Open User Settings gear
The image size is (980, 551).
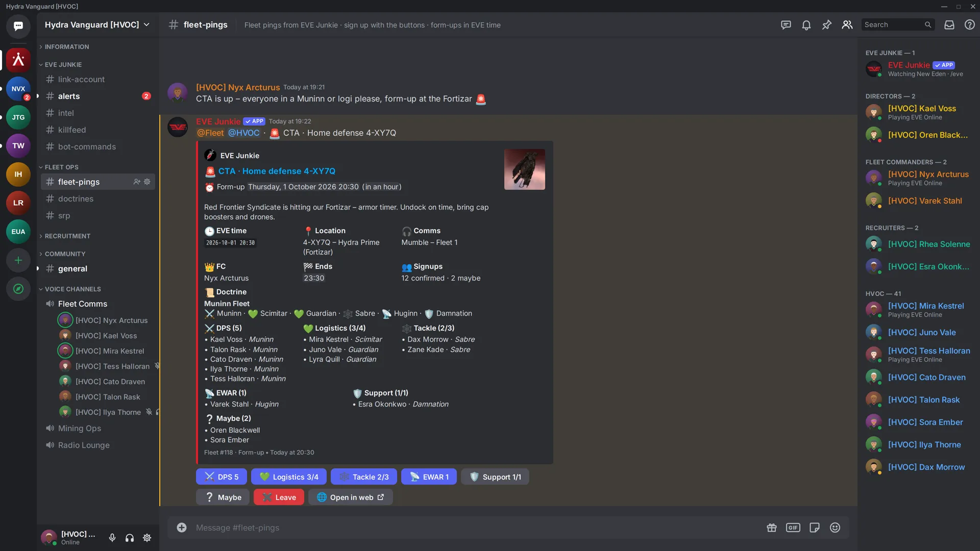(147, 538)
